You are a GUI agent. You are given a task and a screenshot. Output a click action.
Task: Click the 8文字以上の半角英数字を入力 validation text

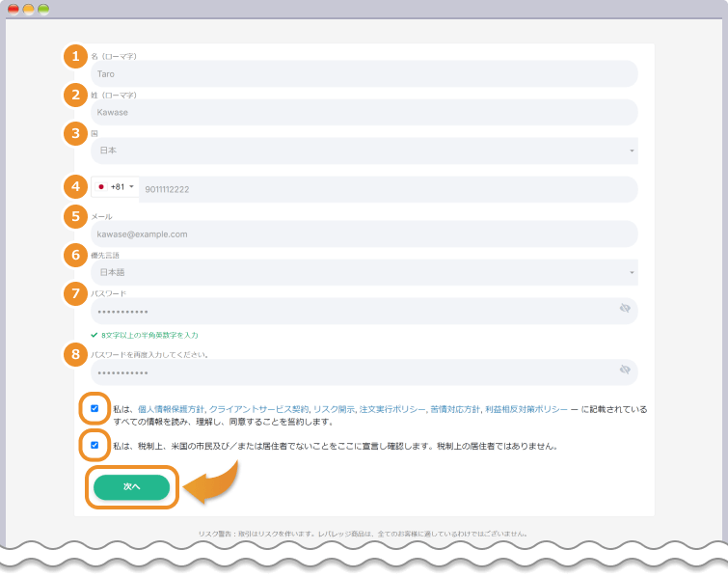pos(149,335)
